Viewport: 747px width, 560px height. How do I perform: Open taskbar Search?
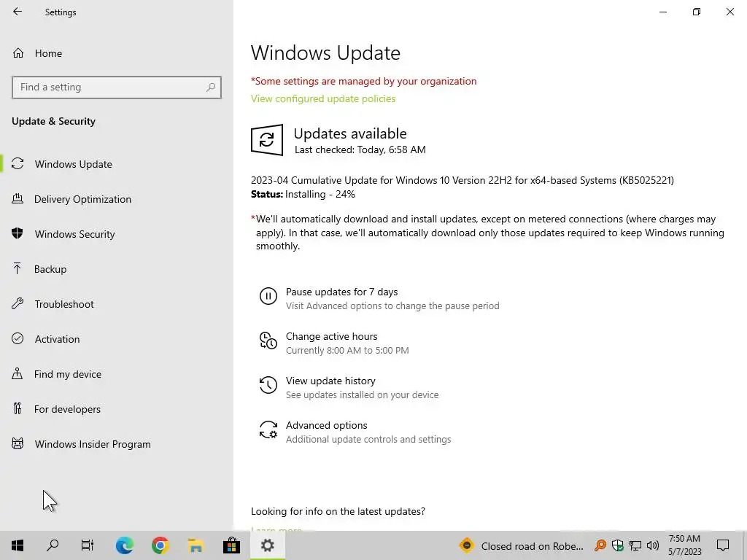tap(53, 545)
